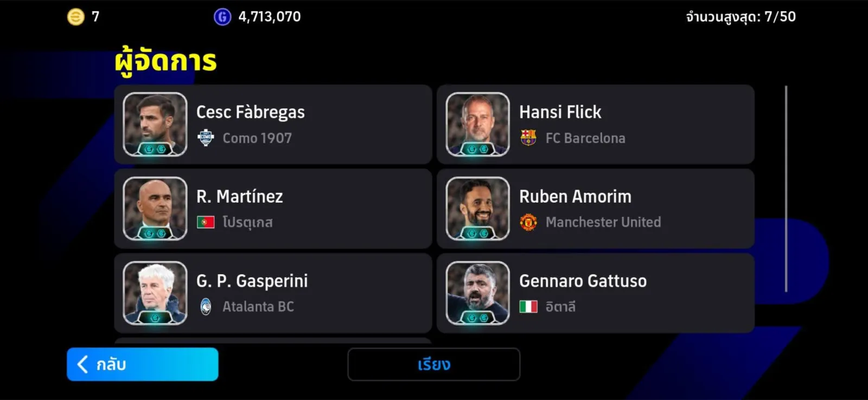Click the manager list scrollbar
The image size is (868, 400).
tap(786, 189)
